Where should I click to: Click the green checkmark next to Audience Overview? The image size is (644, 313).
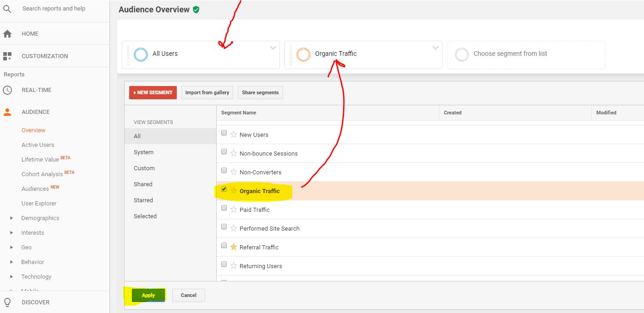click(x=196, y=9)
